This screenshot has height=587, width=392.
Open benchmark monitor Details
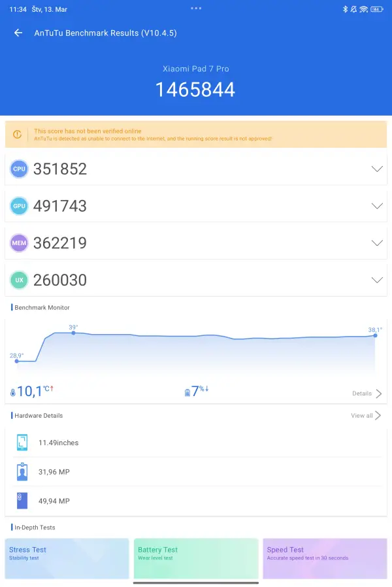click(x=367, y=394)
